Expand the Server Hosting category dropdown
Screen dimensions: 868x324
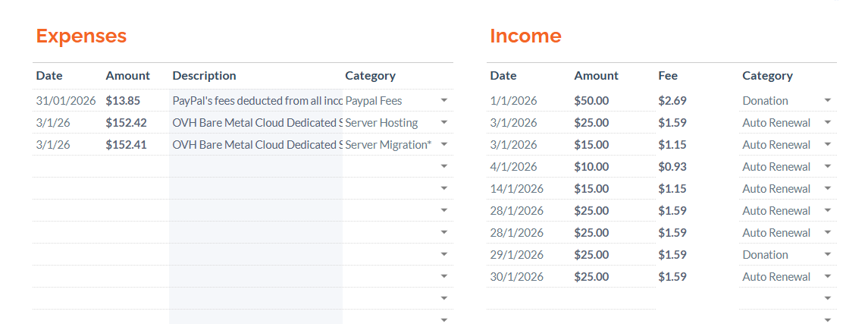(x=444, y=122)
